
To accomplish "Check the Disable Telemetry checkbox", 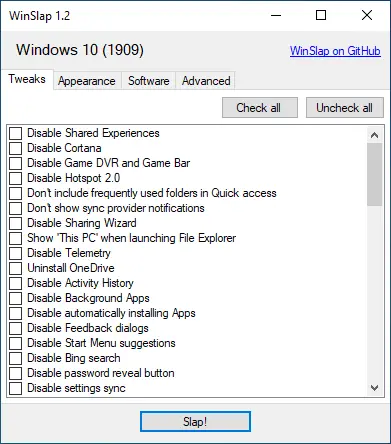I will 15,253.
